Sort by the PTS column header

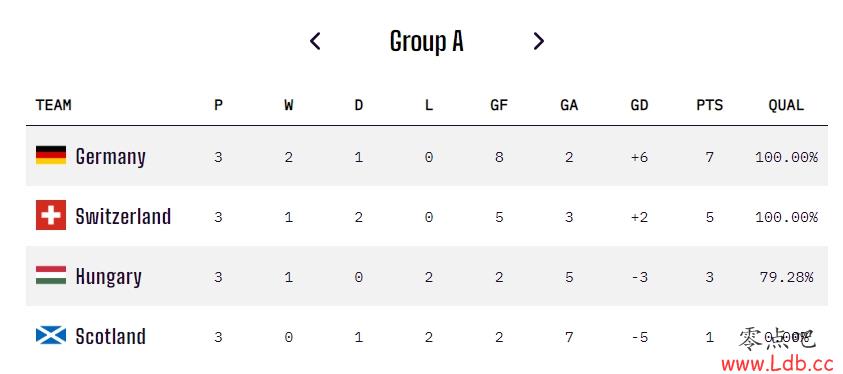710,105
